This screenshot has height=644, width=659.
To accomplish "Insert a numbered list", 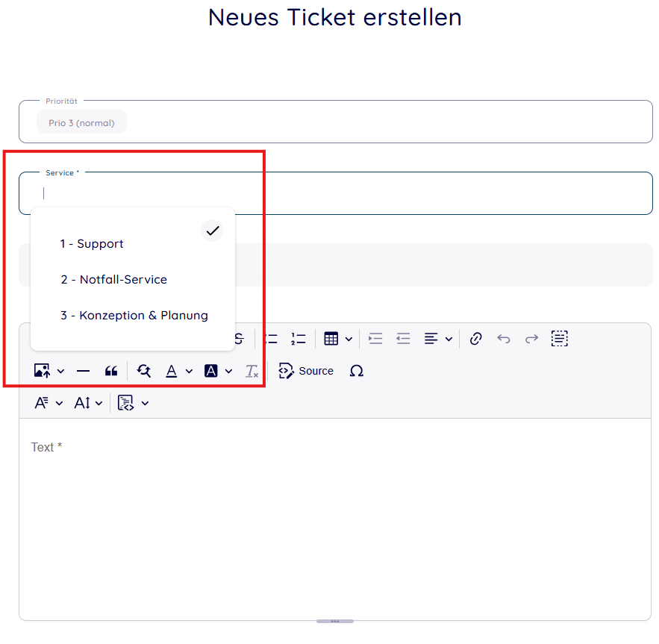I will [x=298, y=339].
